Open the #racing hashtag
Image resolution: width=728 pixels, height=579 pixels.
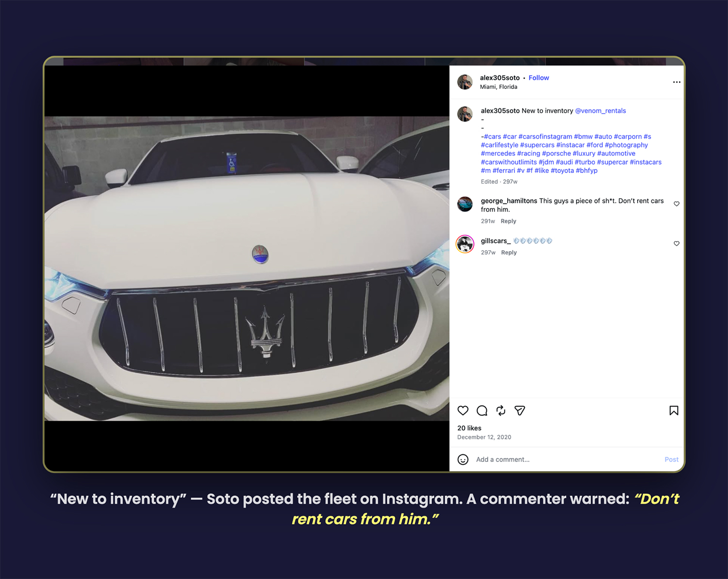(529, 153)
